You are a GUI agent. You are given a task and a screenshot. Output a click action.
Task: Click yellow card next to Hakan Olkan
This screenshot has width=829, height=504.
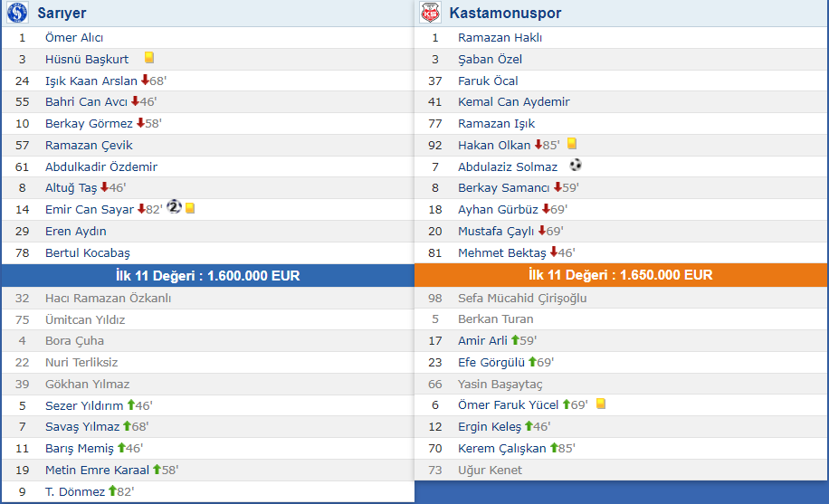point(572,144)
